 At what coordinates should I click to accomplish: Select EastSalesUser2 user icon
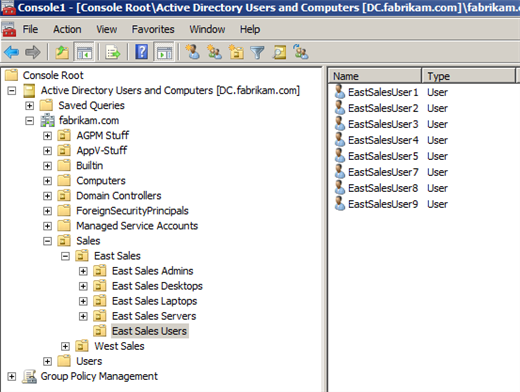coord(340,108)
